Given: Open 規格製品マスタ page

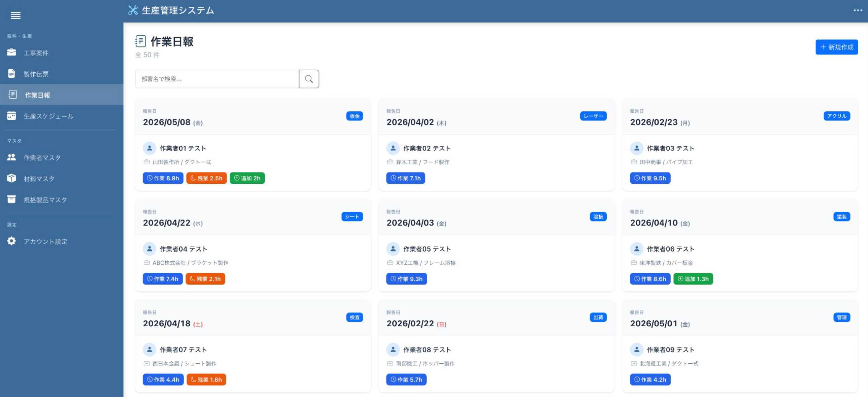Looking at the screenshot, I should pyautogui.click(x=62, y=200).
